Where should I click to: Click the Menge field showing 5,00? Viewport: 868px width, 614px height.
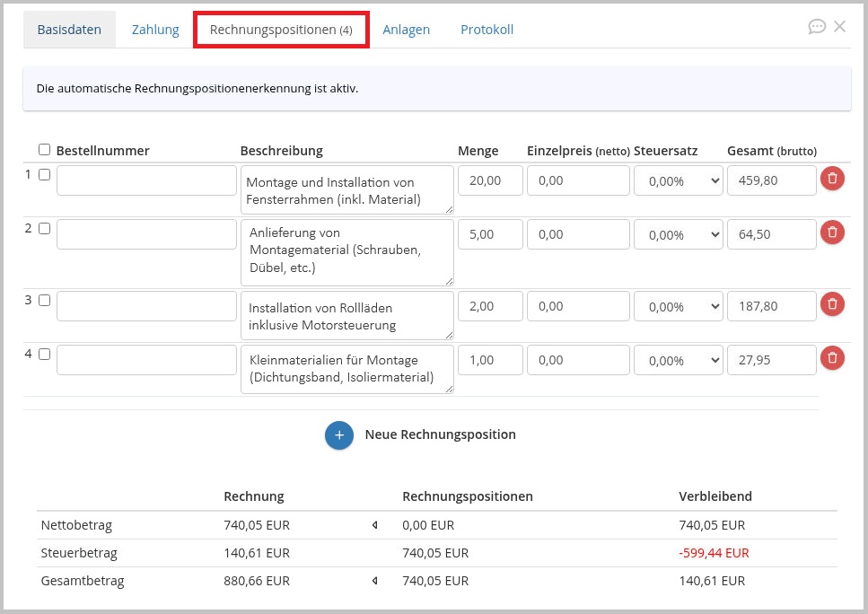490,234
